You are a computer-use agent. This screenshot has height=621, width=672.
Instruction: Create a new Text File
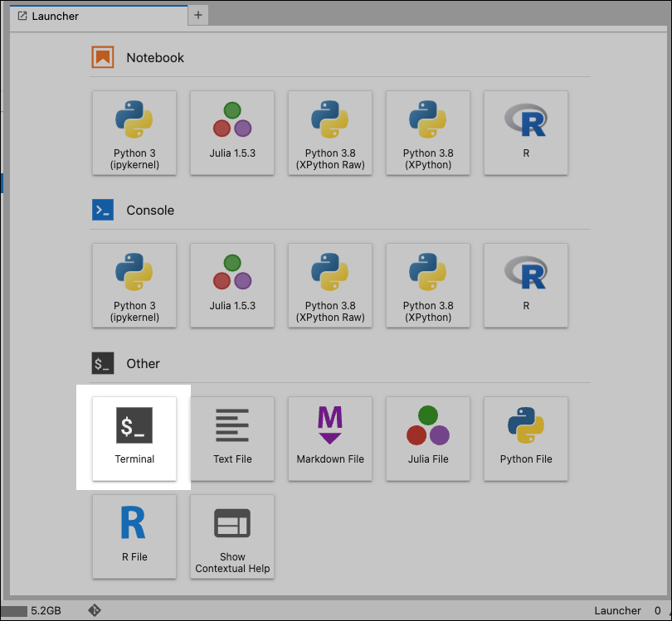pos(231,438)
